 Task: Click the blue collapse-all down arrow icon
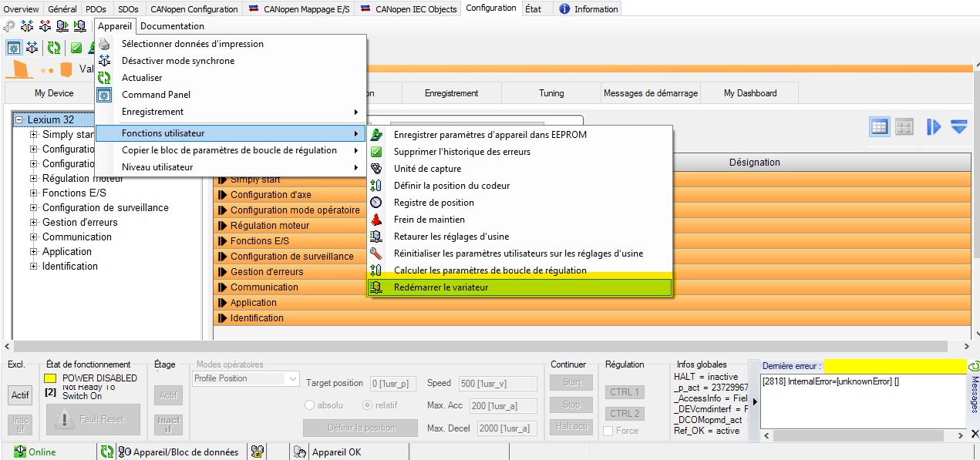[x=958, y=126]
